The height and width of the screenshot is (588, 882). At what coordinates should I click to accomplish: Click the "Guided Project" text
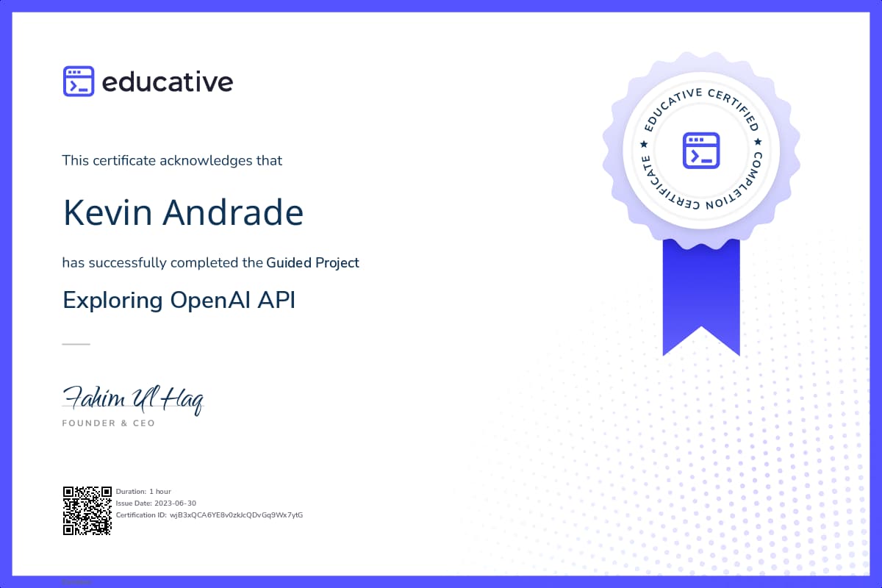(313, 262)
